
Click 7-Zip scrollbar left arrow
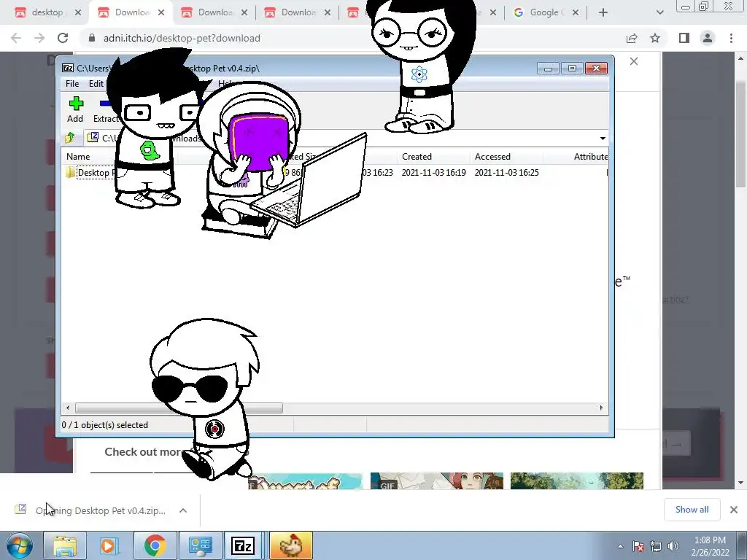point(68,408)
